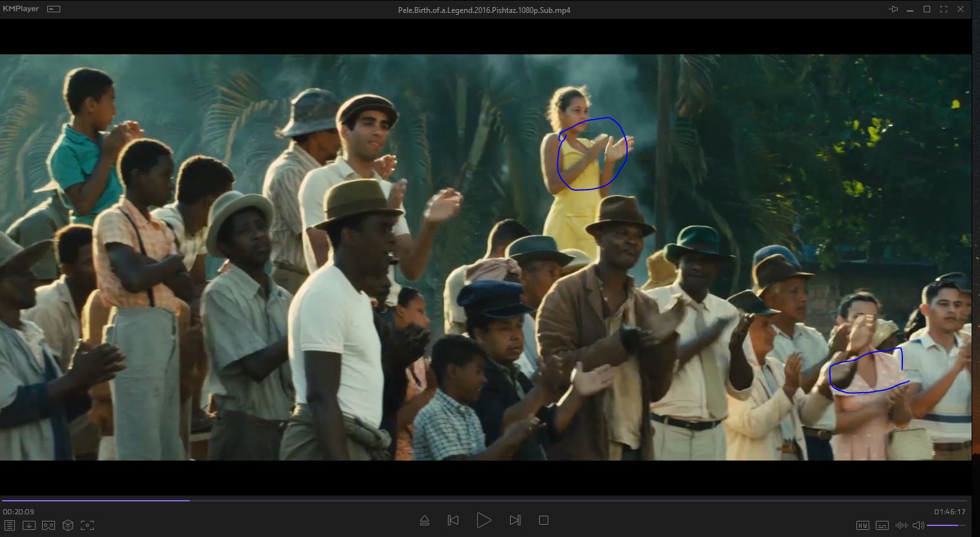Adjust the volume slider
The height and width of the screenshot is (537, 980).
[946, 525]
